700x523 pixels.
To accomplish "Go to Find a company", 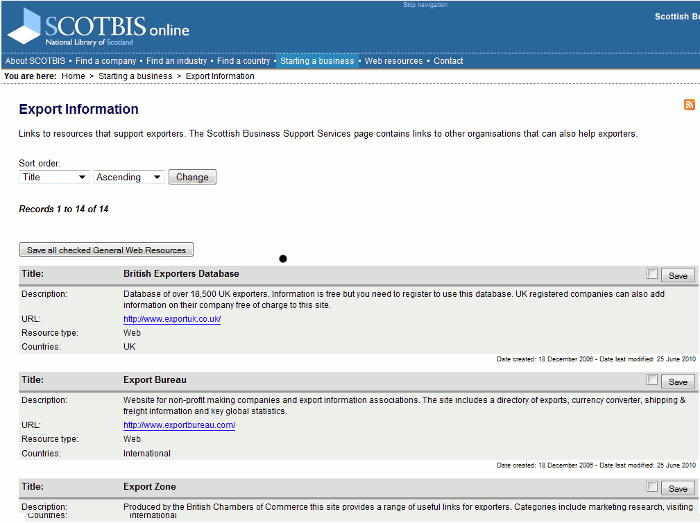I will pos(105,61).
